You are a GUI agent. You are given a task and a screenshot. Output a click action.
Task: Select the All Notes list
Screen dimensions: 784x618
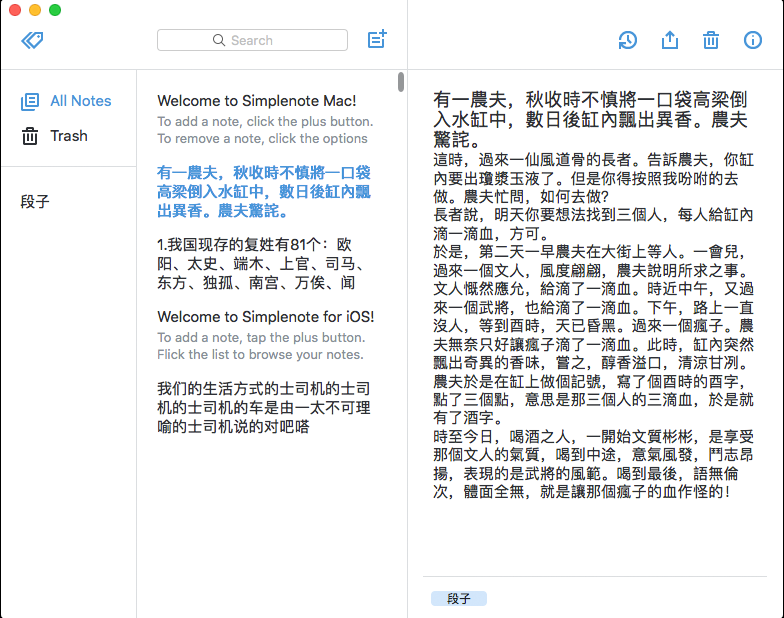[x=81, y=101]
